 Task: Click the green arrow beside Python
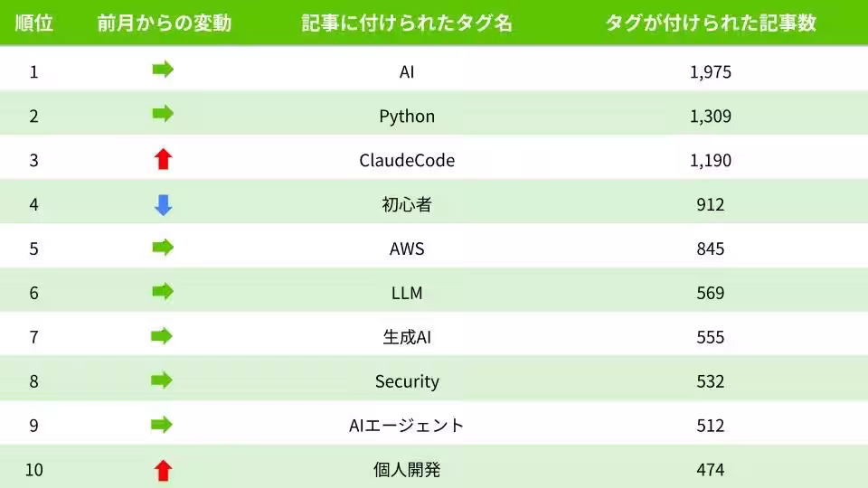click(162, 115)
